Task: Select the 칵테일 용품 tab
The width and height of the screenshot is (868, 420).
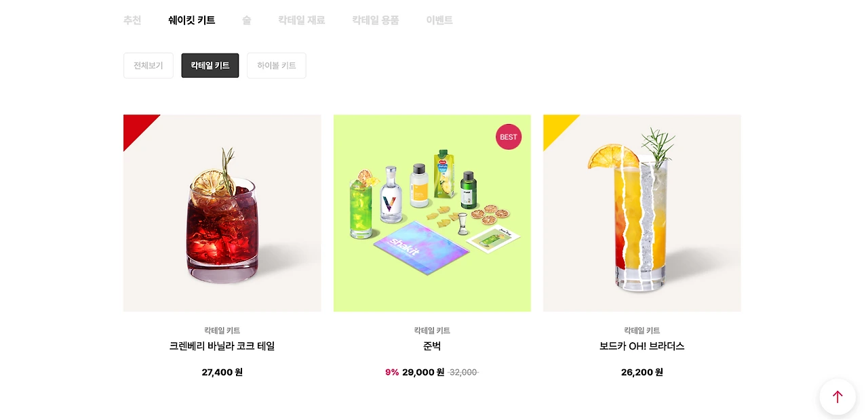Action: coord(376,20)
